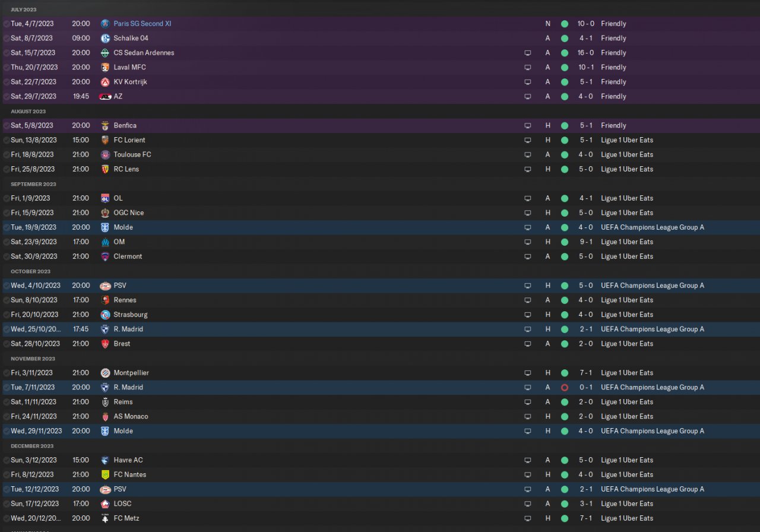Open UEFA Champions League Group A on Molde row

click(652, 227)
